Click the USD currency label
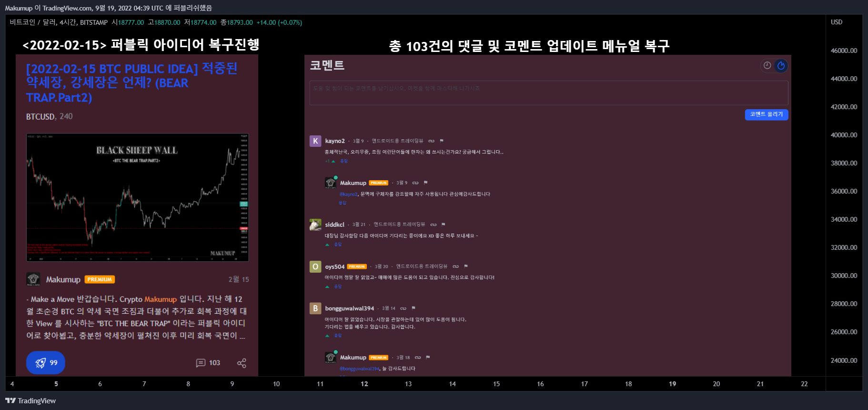Screen dimensions: 868x410 (x=837, y=22)
